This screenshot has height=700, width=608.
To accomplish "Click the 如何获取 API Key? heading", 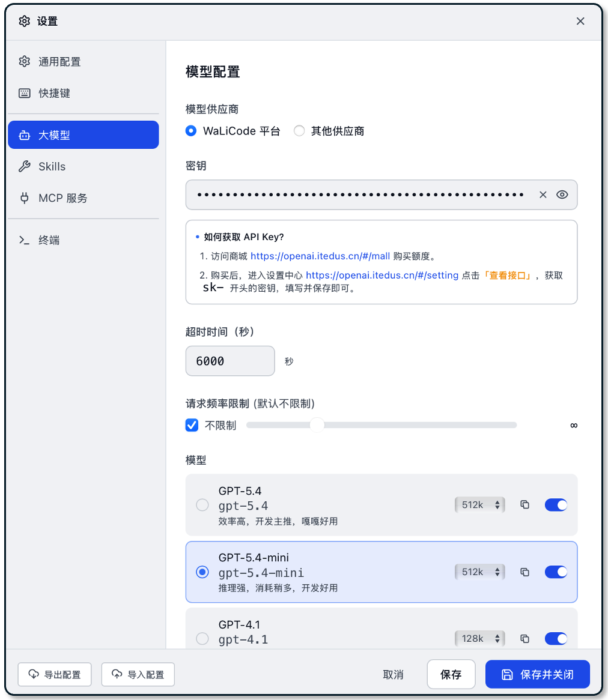I will (x=243, y=237).
